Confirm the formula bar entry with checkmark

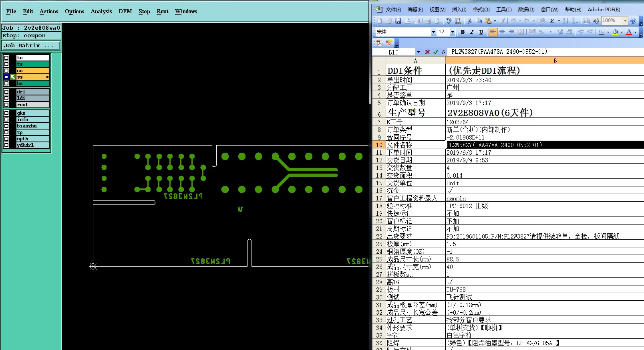[x=435, y=52]
